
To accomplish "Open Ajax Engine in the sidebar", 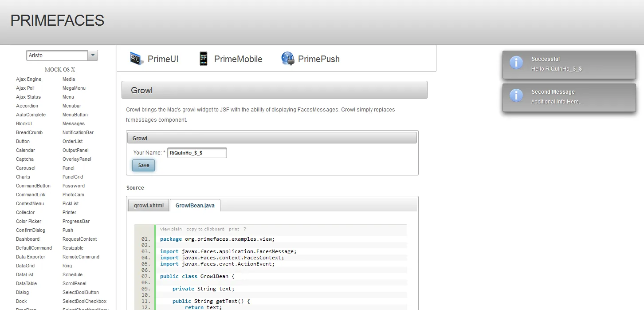I will pyautogui.click(x=29, y=79).
